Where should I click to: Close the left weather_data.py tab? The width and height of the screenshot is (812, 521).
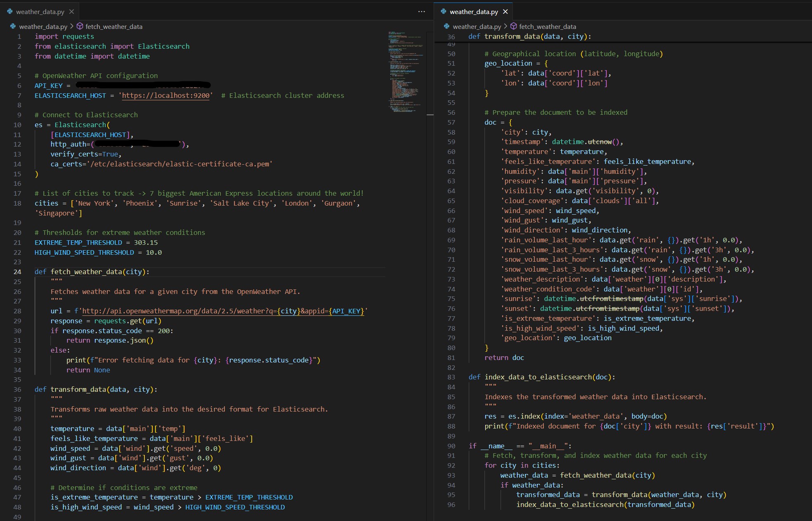coord(71,12)
